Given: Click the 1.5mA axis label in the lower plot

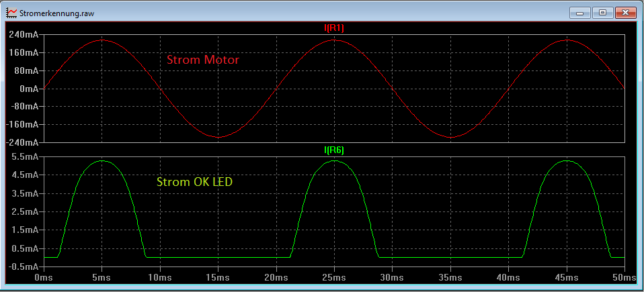Looking at the screenshot, I should [26, 230].
